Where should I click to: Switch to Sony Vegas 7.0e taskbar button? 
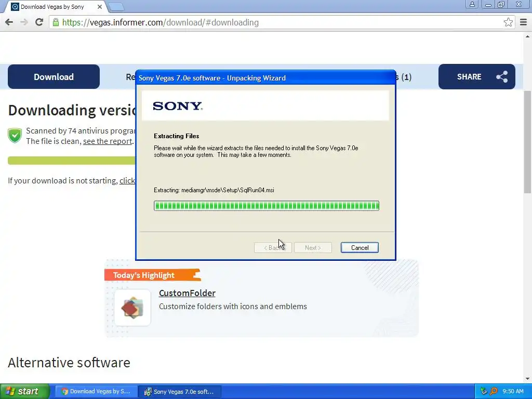click(x=180, y=392)
